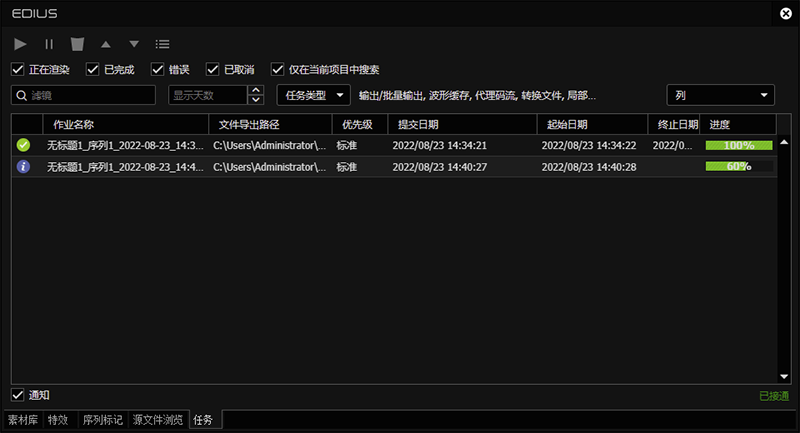Pause the rendering job
The height and width of the screenshot is (433, 800).
[x=49, y=44]
